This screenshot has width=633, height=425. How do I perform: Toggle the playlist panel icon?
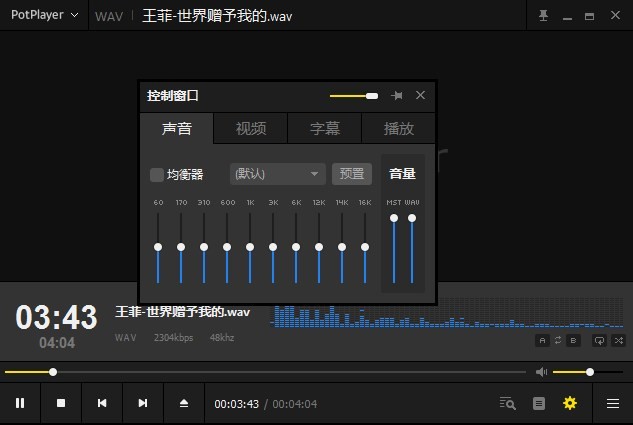tap(539, 403)
